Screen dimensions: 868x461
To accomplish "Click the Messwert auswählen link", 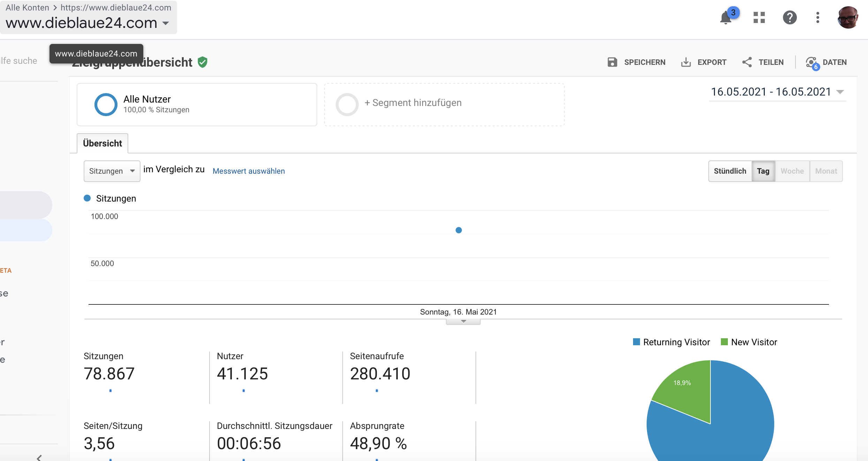I will pos(249,171).
